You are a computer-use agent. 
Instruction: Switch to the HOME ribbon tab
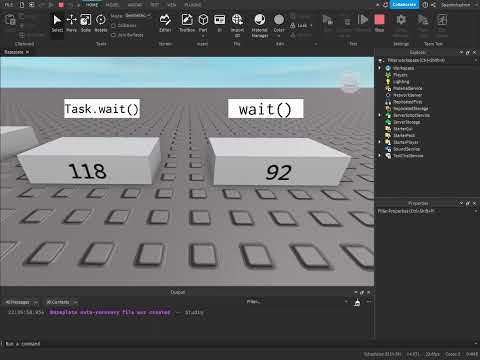[92, 5]
